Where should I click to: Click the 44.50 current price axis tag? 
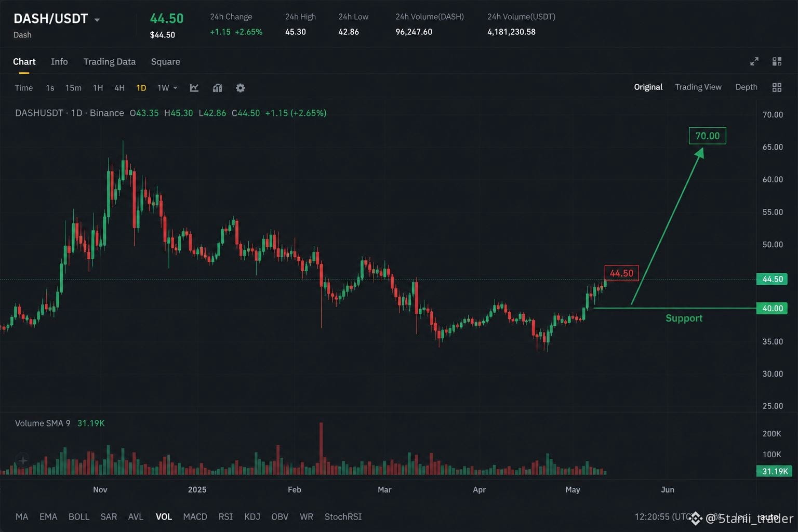coord(772,279)
